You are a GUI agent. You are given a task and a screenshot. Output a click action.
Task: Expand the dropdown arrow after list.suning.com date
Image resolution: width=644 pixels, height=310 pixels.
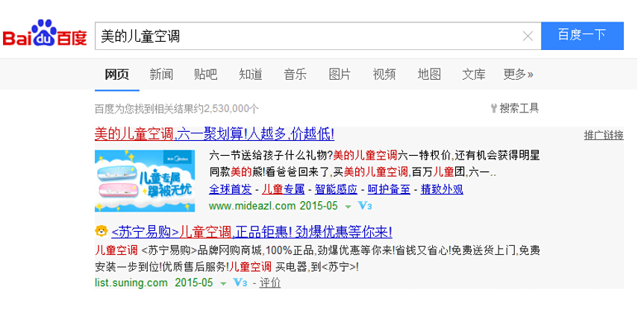pos(223,283)
